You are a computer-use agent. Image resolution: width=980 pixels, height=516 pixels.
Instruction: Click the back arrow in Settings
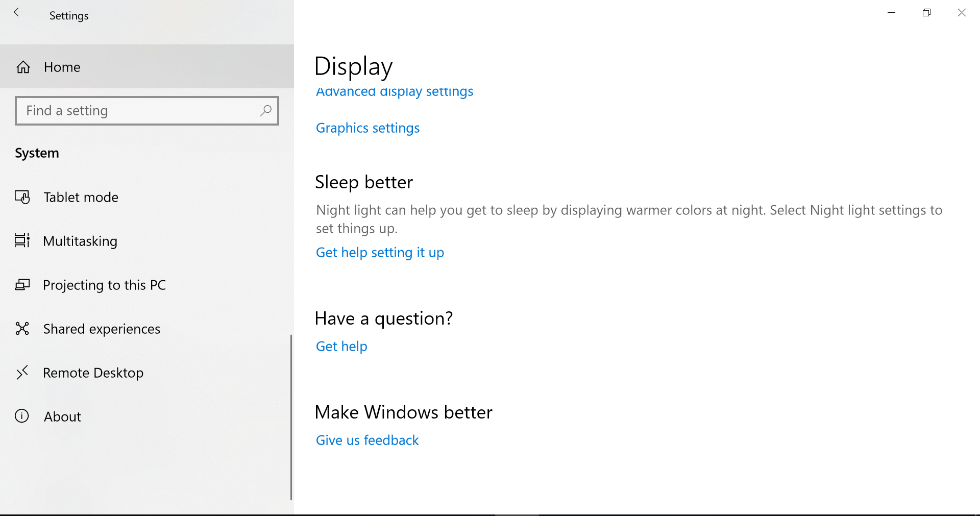18,13
